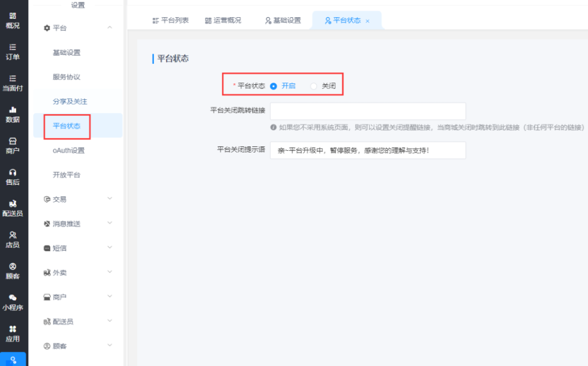588x366 pixels.
Task: Open the 商户 store icon in left rail
Action: tap(13, 141)
